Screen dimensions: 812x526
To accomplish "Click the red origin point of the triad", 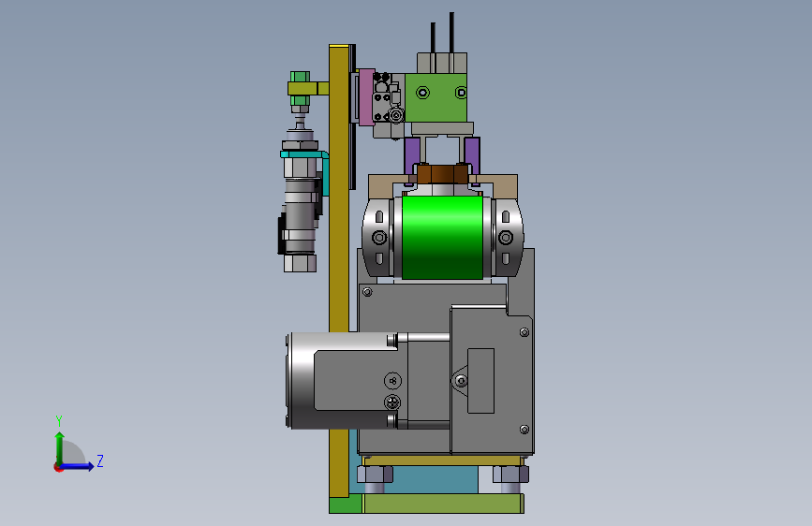I will point(58,468).
